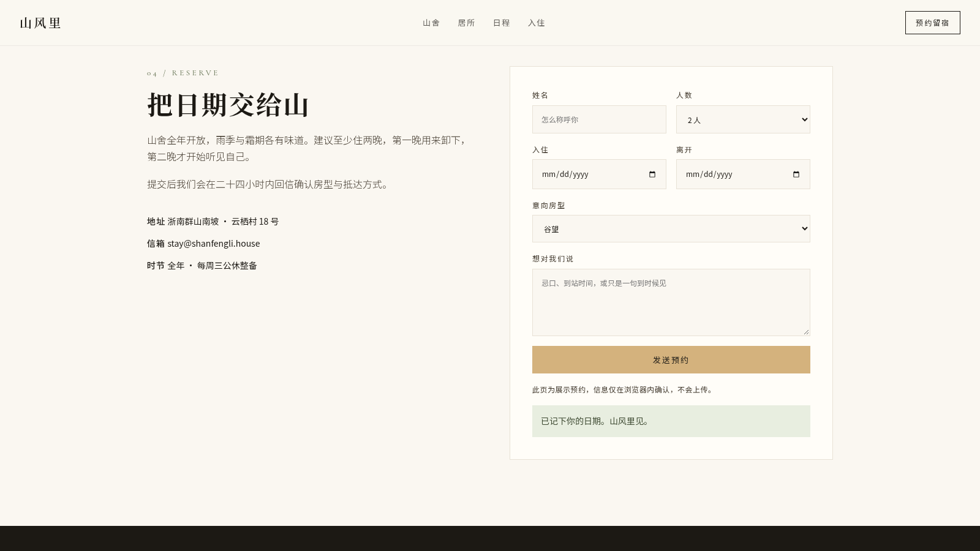Open the 居所 nav item
The image size is (980, 551).
[466, 23]
